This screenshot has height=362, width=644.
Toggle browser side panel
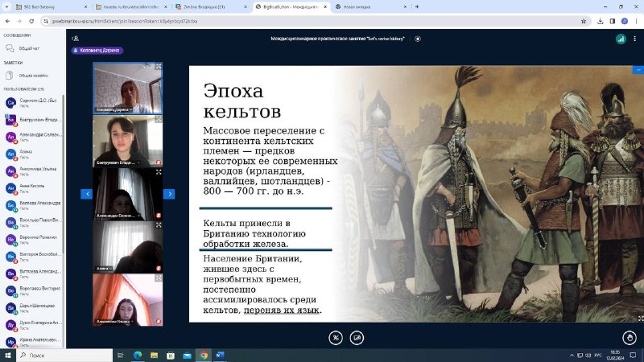[613, 22]
